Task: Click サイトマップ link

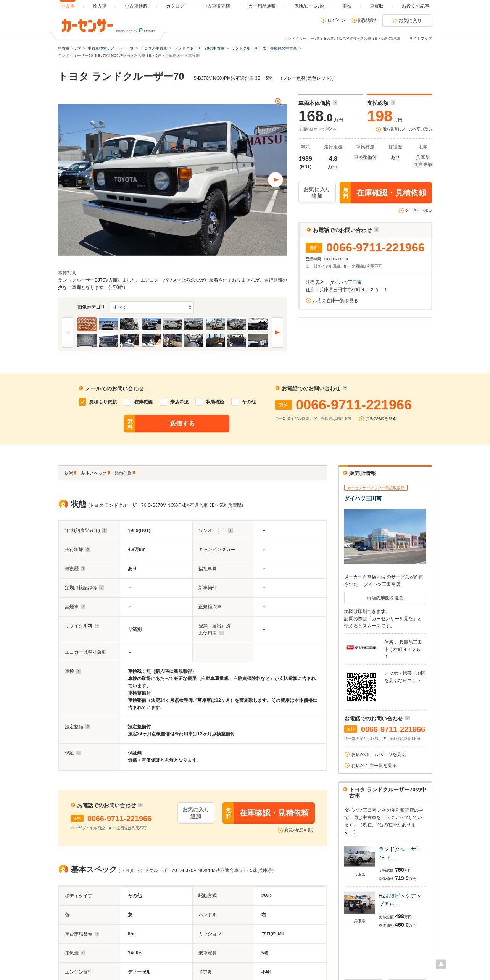Action: click(421, 39)
